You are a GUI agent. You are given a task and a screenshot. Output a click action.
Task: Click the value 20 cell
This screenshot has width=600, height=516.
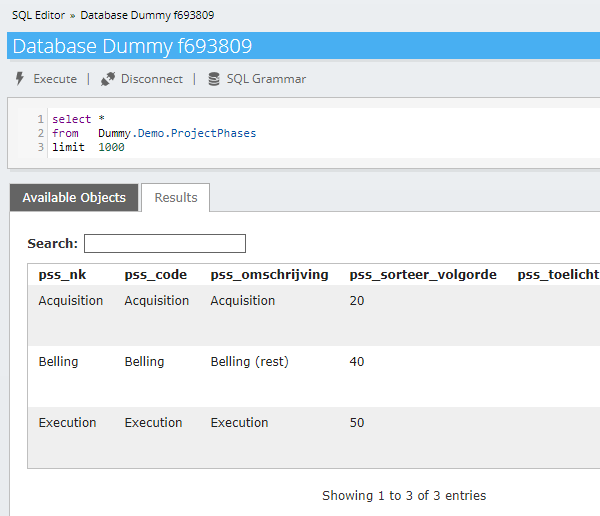357,301
